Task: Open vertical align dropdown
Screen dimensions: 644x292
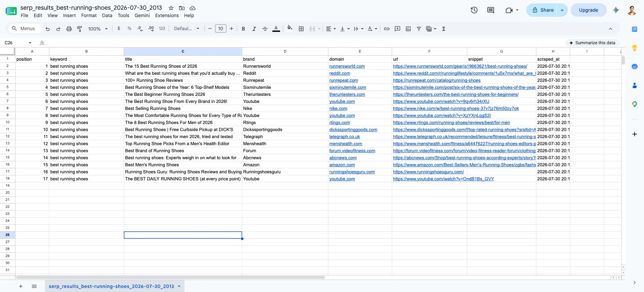Action: pyautogui.click(x=345, y=29)
